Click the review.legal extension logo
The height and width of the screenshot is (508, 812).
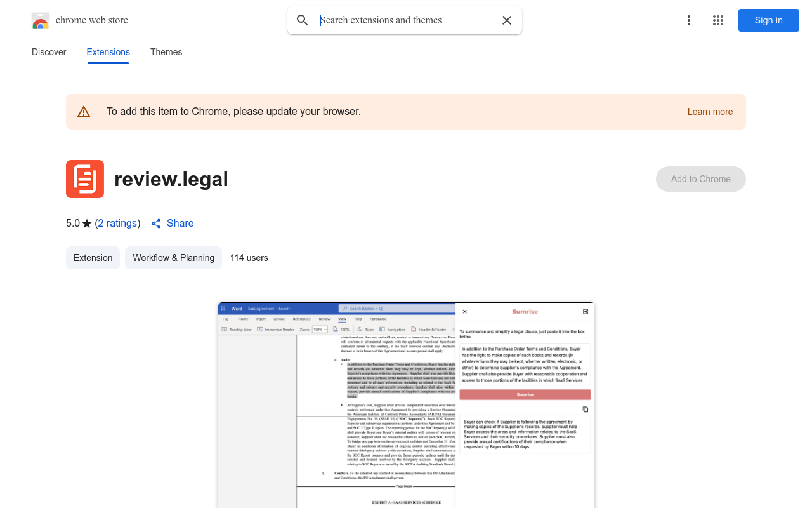coord(85,179)
